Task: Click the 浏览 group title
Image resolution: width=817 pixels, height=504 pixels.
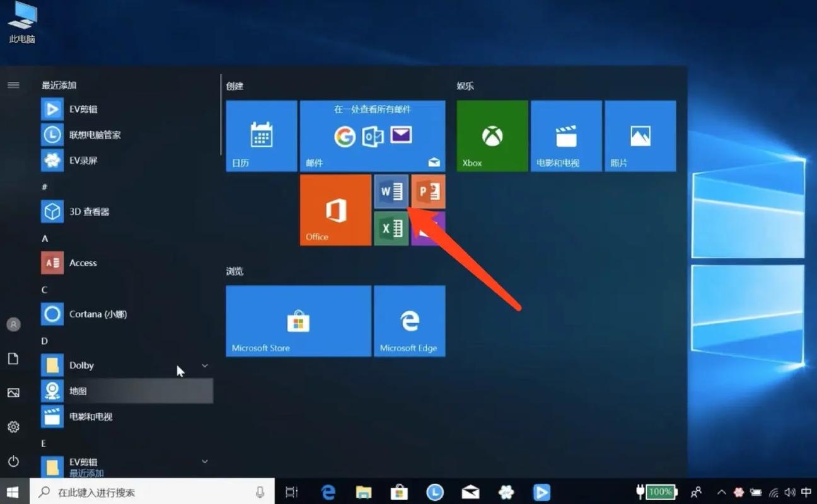Action: [235, 271]
